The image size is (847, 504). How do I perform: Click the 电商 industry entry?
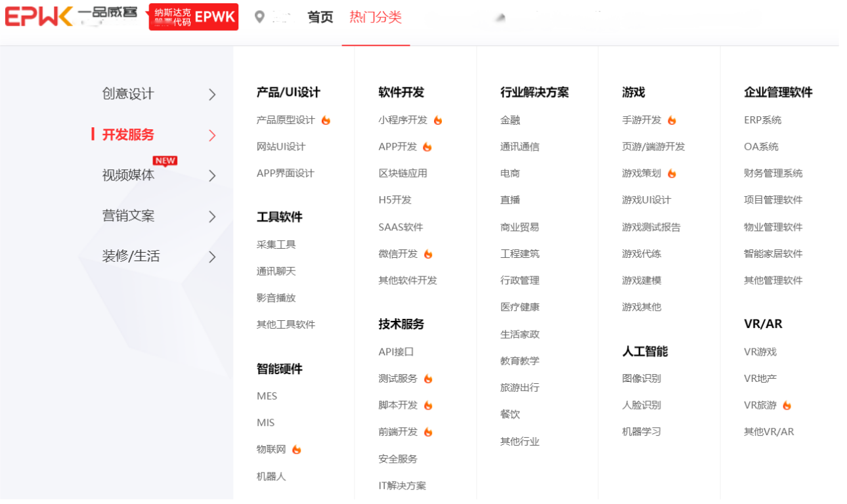click(x=510, y=173)
